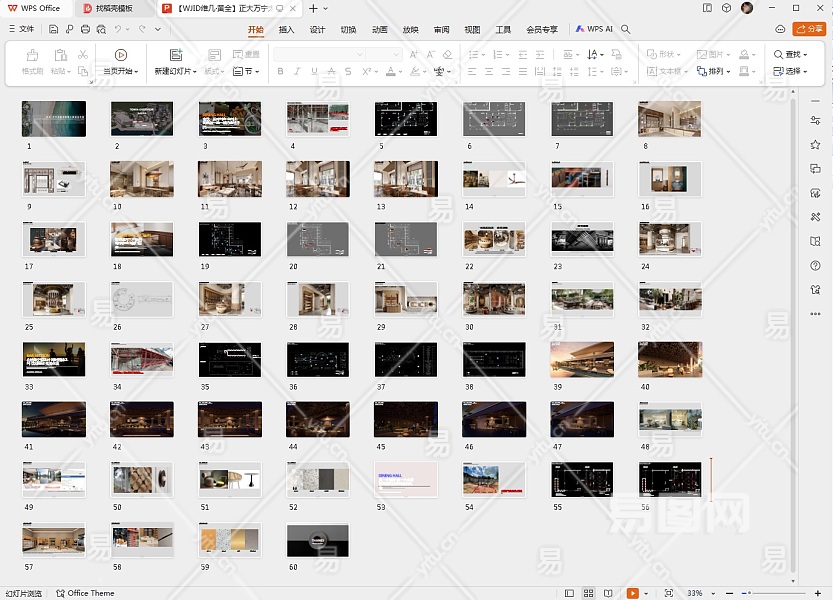The height and width of the screenshot is (600, 833).
Task: Click the search magnifier icon after WPS AI
Action: tap(626, 30)
